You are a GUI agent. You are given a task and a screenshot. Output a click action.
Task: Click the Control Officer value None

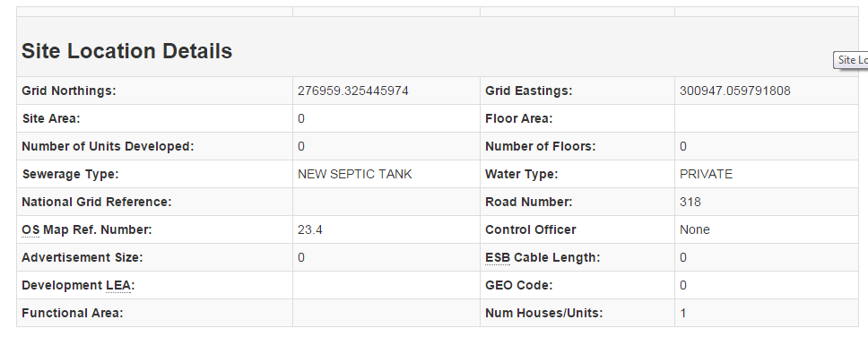point(695,229)
